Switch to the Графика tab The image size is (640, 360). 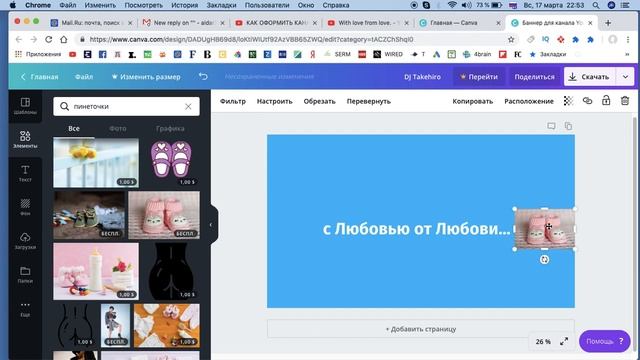click(x=170, y=129)
